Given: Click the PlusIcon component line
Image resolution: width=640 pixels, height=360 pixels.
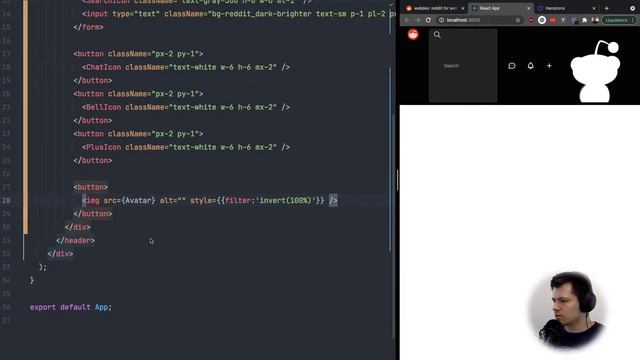Looking at the screenshot, I should click(x=186, y=147).
